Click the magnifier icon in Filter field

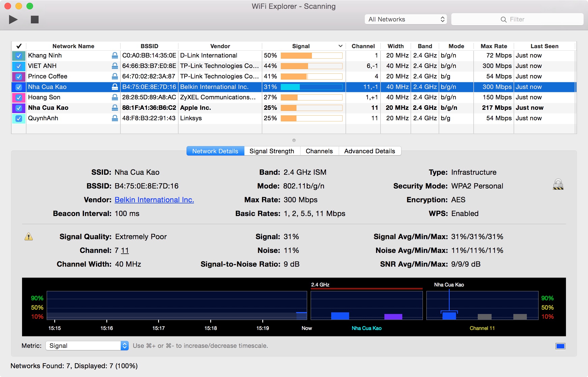(503, 20)
